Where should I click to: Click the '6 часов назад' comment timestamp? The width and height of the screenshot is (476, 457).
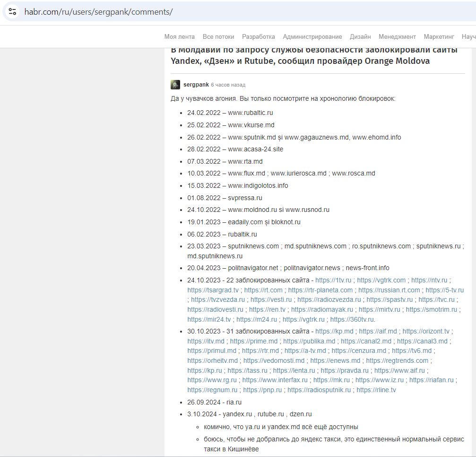pyautogui.click(x=228, y=85)
